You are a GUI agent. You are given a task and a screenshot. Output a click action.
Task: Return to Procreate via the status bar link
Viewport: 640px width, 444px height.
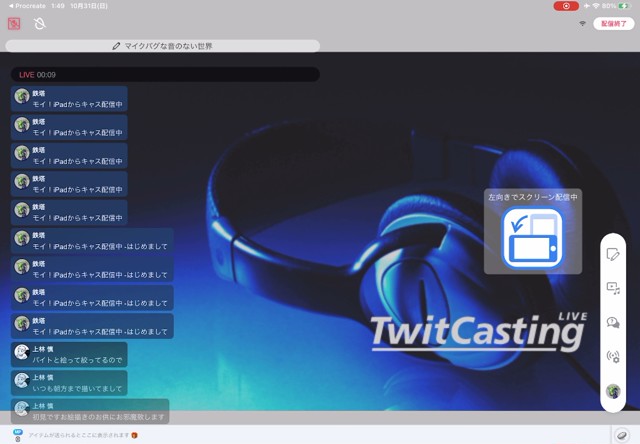click(x=27, y=6)
